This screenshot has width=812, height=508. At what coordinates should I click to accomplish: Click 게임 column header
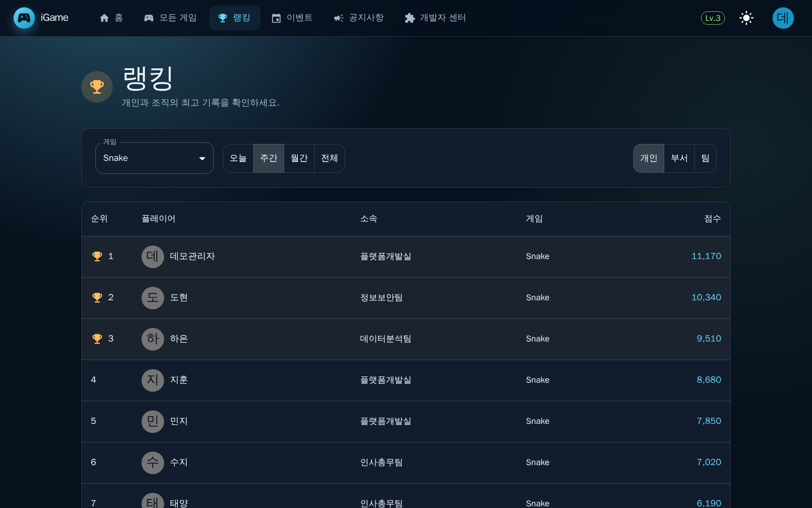(535, 219)
